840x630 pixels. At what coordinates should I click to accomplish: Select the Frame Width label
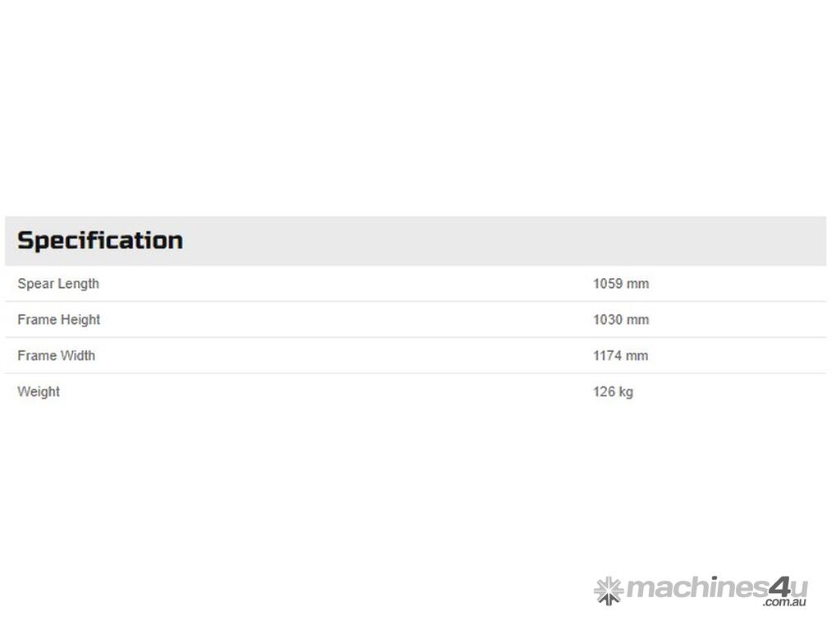tap(56, 356)
